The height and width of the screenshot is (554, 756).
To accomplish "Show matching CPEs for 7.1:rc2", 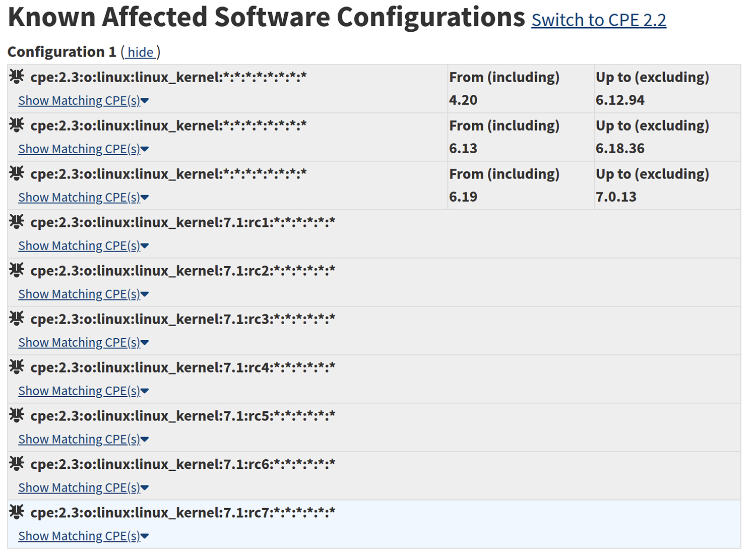I will coord(84,294).
